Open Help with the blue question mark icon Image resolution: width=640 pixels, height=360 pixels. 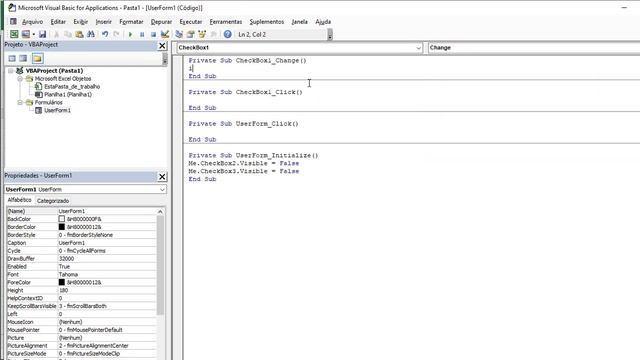[x=228, y=34]
